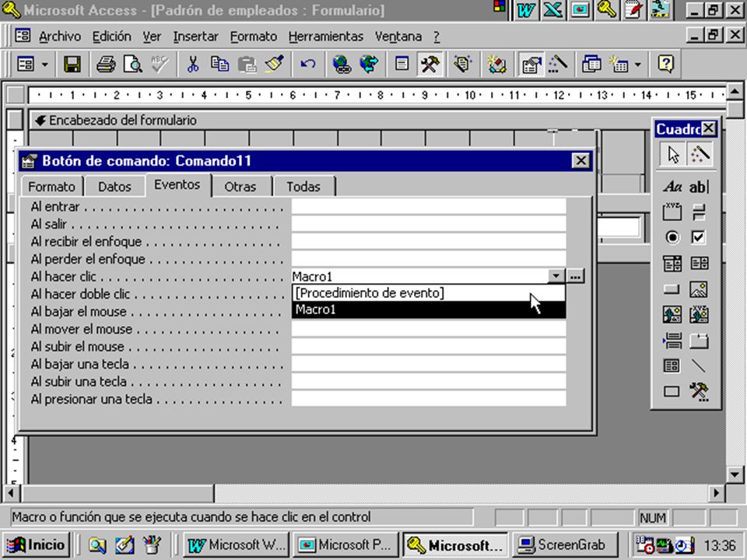The width and height of the screenshot is (747, 560).
Task: Select the Line tool in toolbox
Action: [699, 366]
